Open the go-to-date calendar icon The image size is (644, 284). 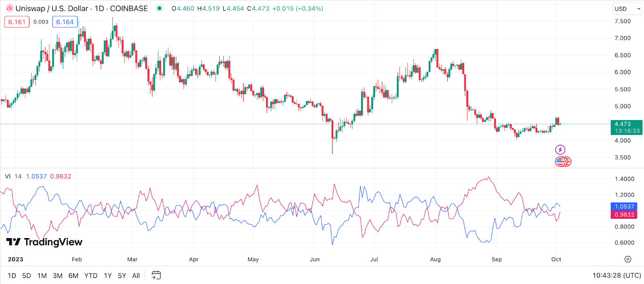[156, 275]
